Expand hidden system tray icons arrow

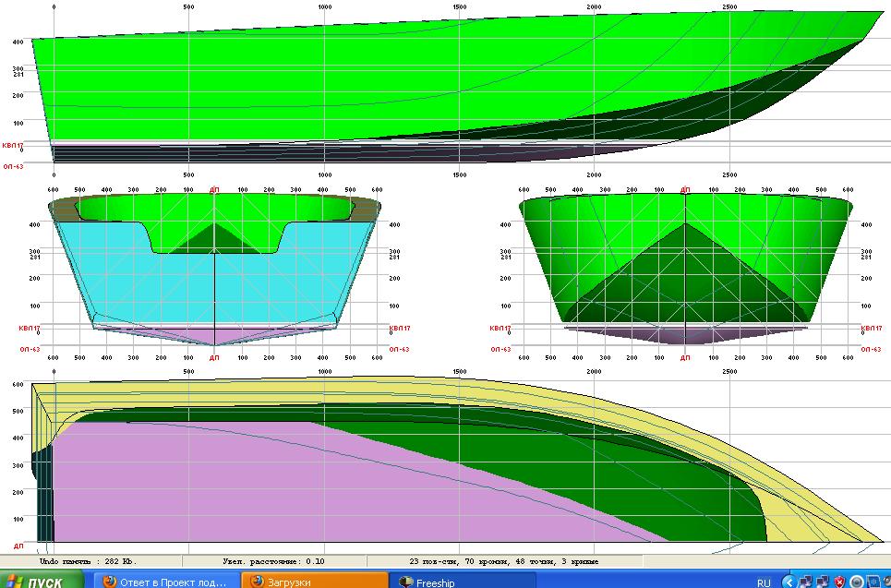coord(788,582)
